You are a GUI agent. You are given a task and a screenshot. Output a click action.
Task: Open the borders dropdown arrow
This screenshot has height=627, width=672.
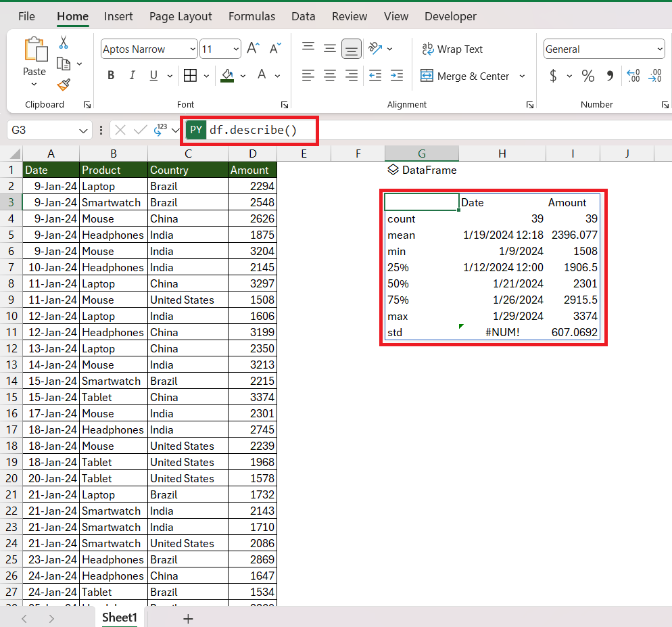point(206,76)
